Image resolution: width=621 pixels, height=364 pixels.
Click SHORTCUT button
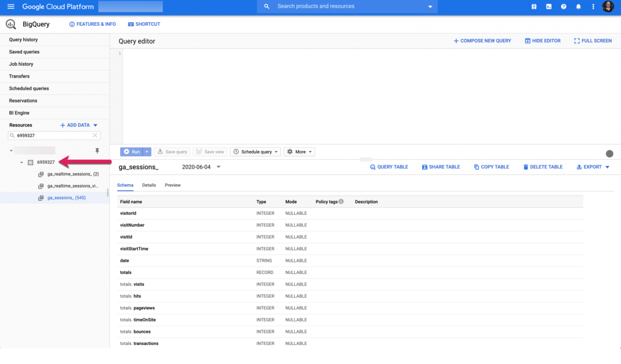tap(144, 24)
